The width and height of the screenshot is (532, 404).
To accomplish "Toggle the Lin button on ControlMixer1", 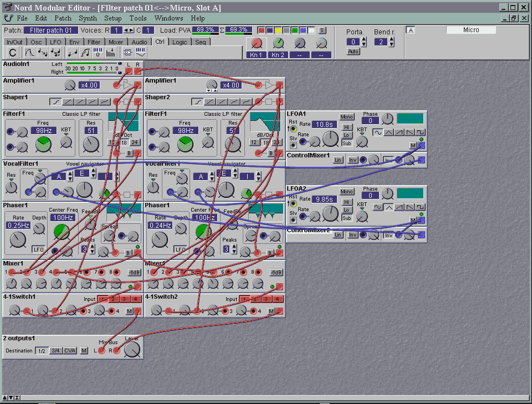I will tap(338, 160).
